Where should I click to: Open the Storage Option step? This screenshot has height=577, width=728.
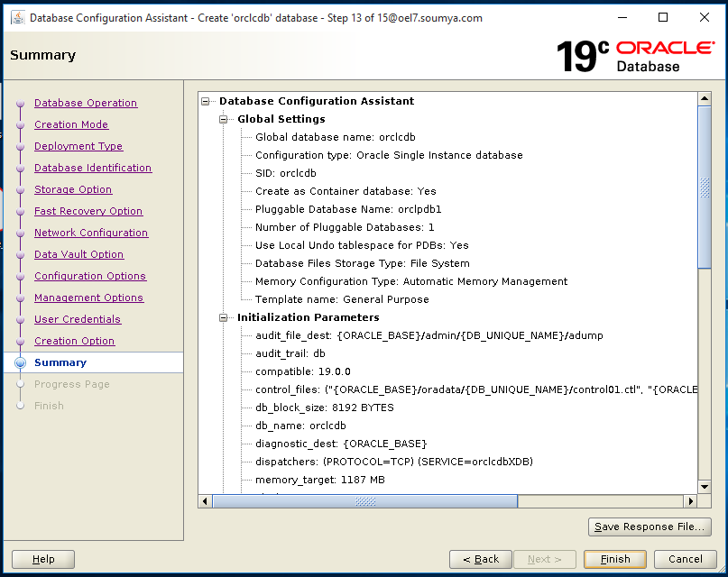point(73,189)
